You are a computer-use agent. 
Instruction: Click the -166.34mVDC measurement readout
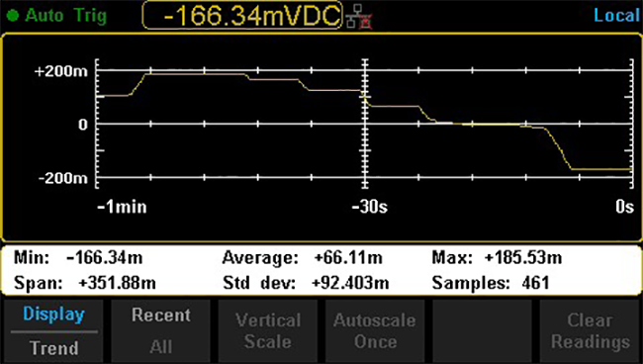[242, 16]
